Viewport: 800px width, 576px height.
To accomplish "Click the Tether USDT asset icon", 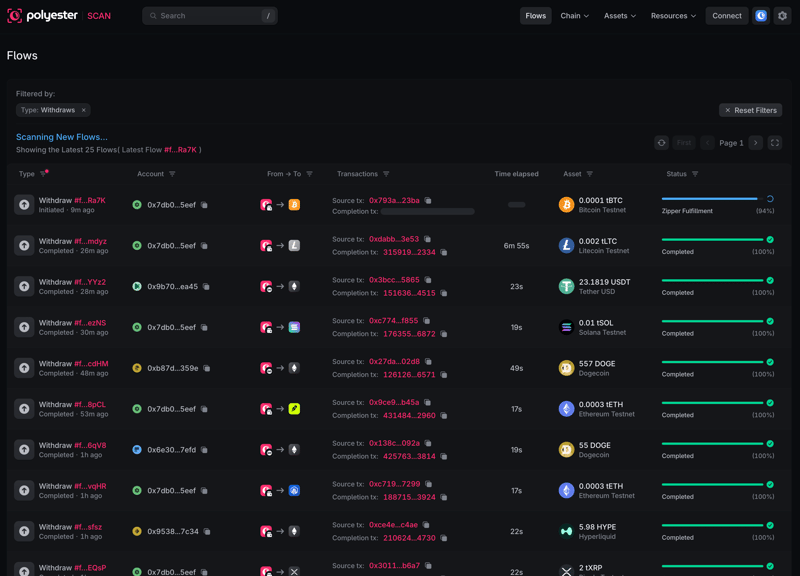I will (566, 287).
